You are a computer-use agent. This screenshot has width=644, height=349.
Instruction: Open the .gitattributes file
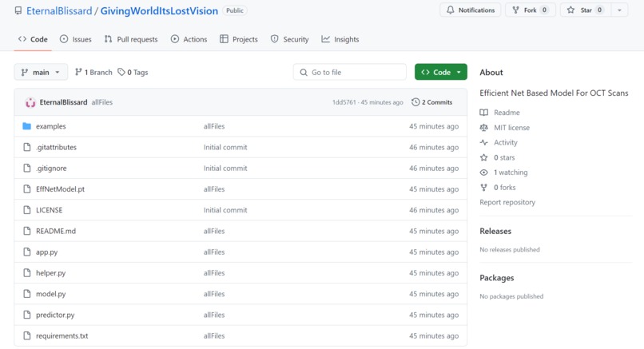[56, 148]
